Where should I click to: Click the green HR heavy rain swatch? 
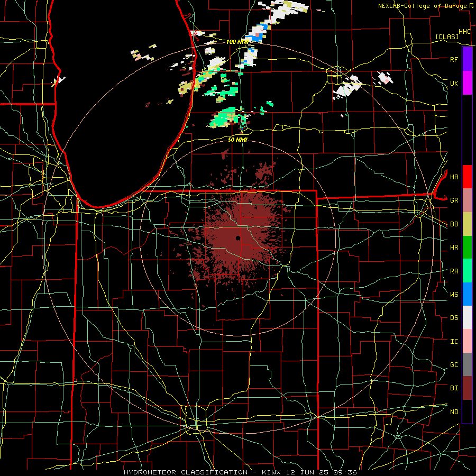pyautogui.click(x=467, y=248)
